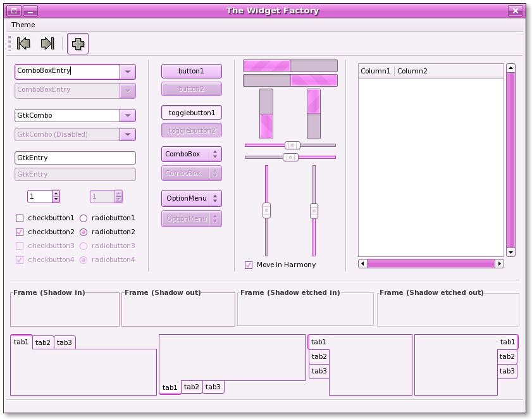Click the window menu button in title bar

(x=14, y=11)
